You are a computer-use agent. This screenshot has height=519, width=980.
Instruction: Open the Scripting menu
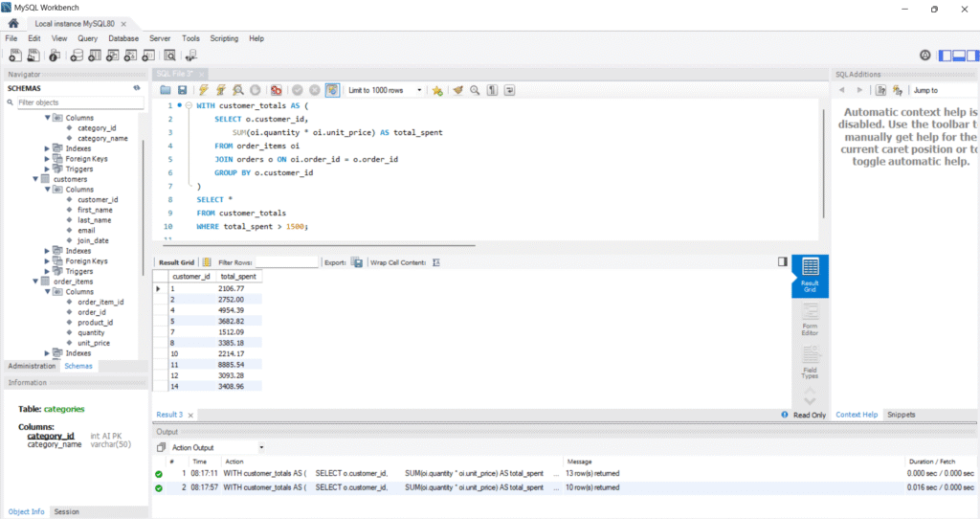(x=224, y=38)
